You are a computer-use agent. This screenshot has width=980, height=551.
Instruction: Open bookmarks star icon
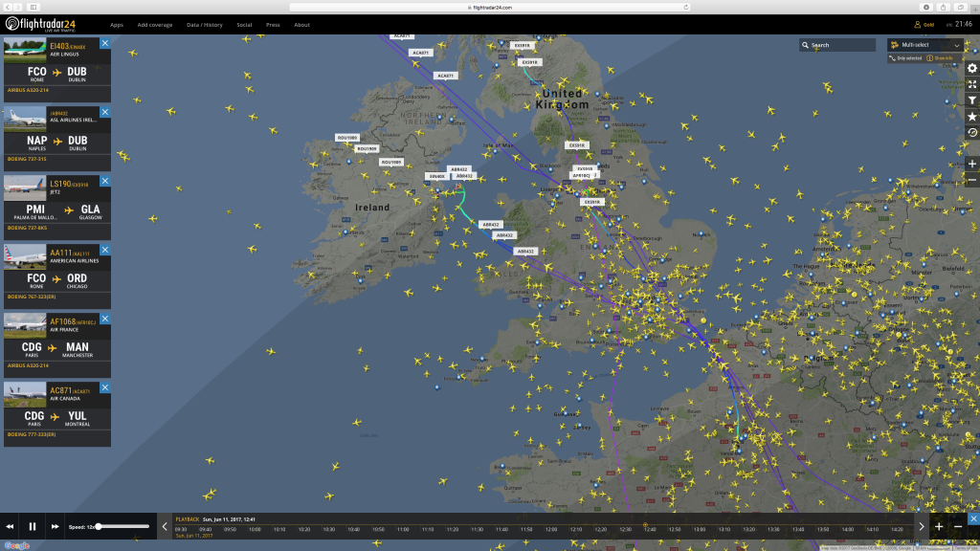coord(972,116)
